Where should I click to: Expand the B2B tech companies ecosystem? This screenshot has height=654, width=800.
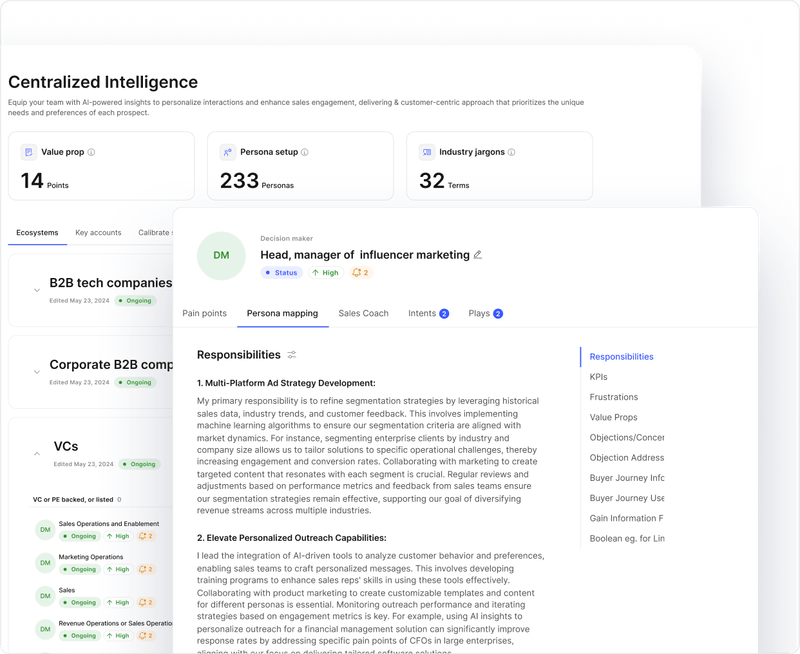pos(37,290)
